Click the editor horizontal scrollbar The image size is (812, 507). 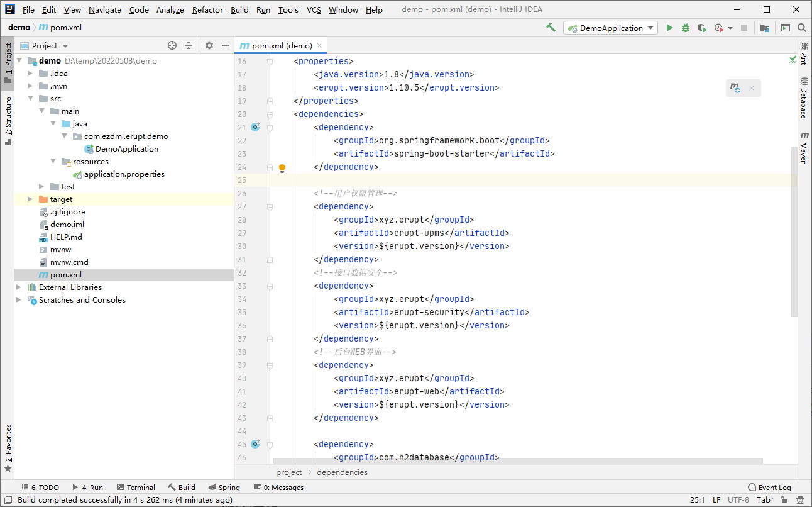(518, 461)
